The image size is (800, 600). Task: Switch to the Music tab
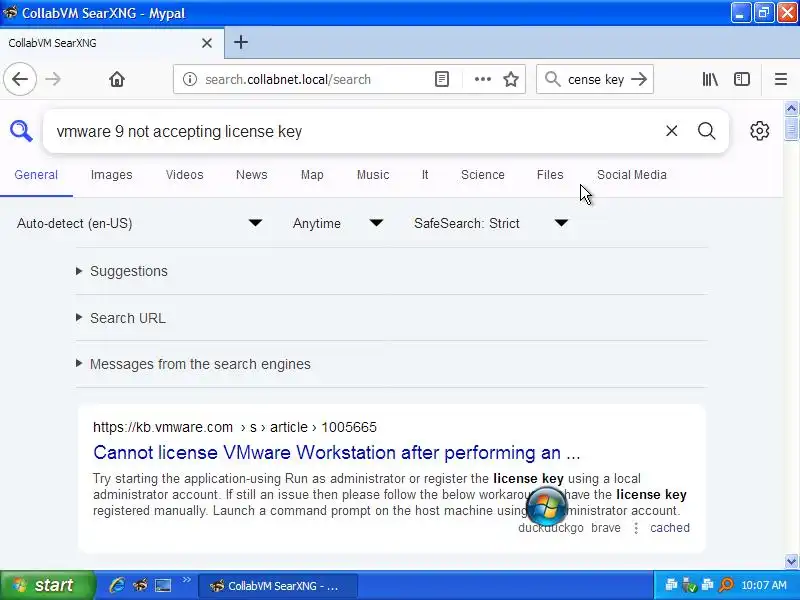tap(373, 175)
